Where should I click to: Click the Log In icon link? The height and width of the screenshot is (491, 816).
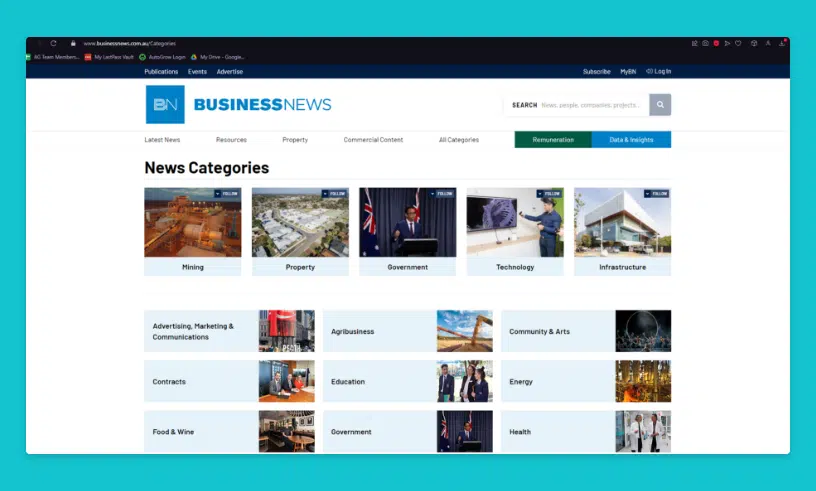point(659,72)
